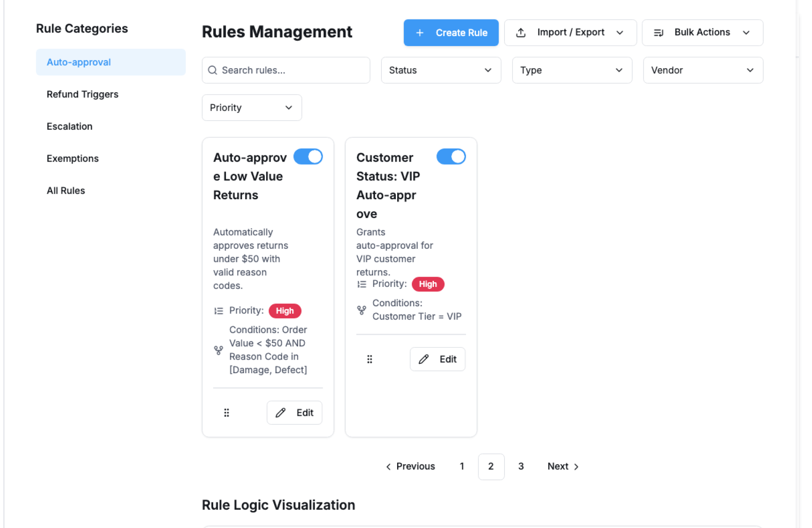
Task: Go to the Next page
Action: tap(562, 466)
